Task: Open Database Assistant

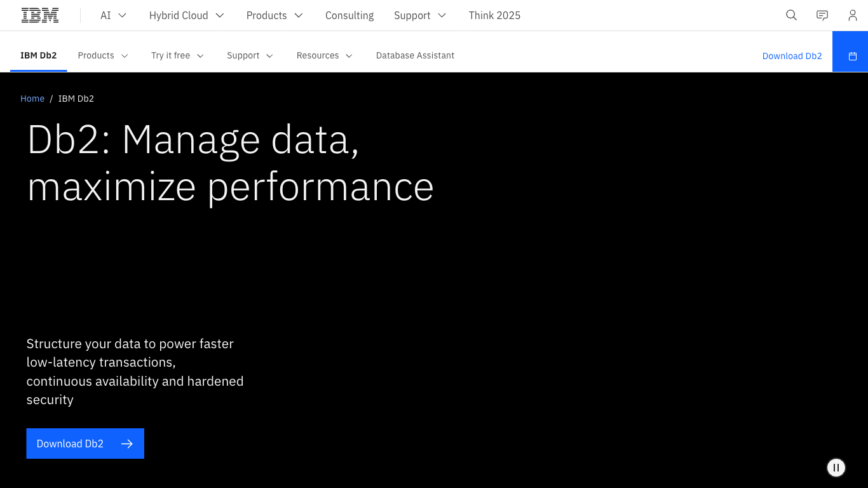Action: (415, 56)
